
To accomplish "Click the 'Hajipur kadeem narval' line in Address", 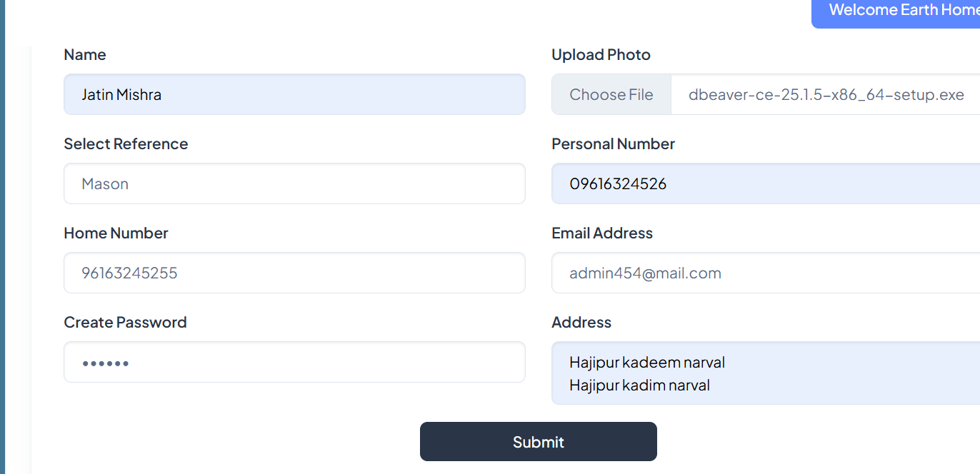I will [x=646, y=363].
